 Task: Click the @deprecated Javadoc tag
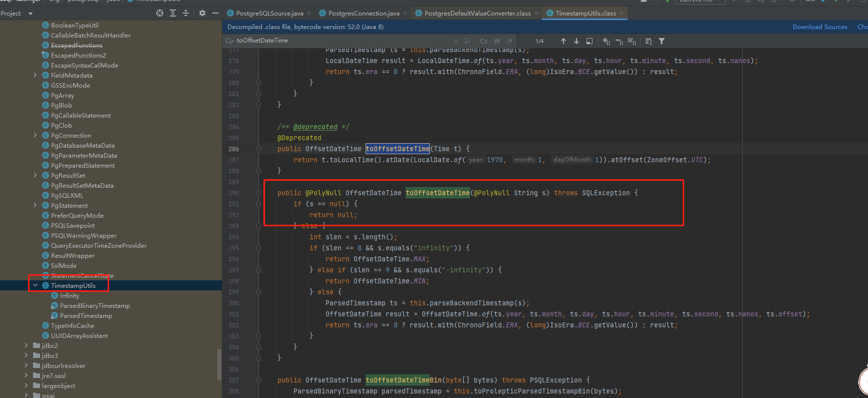(x=316, y=127)
